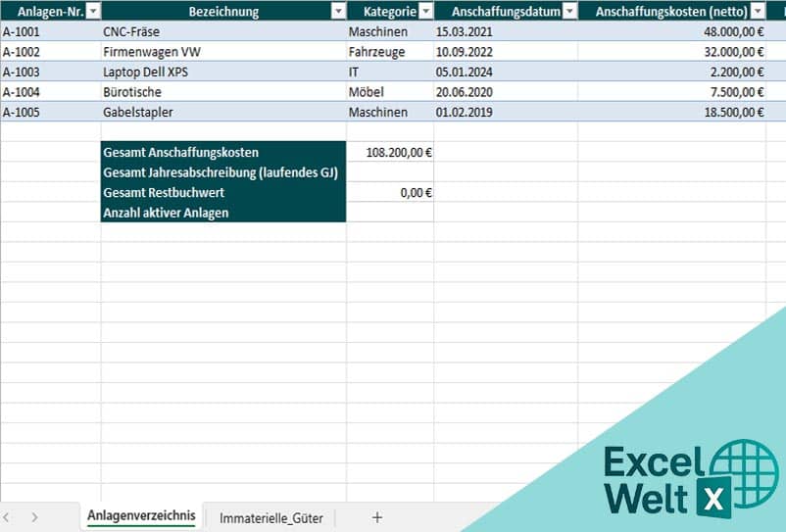
Task: Open the Anschaffungskosten (netto) filter dropdown
Action: (x=757, y=12)
